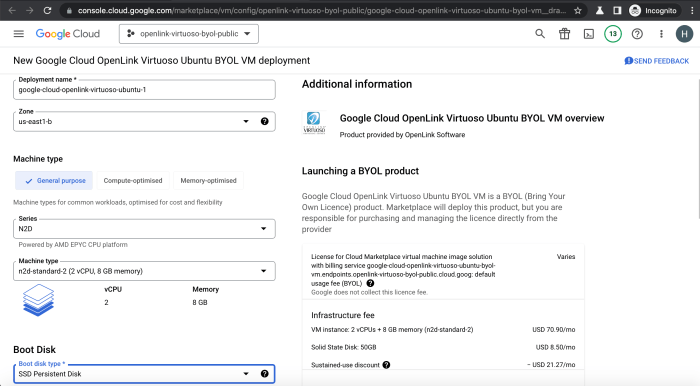Click the 'Additional information' heading
The width and height of the screenshot is (700, 386).
(x=357, y=84)
